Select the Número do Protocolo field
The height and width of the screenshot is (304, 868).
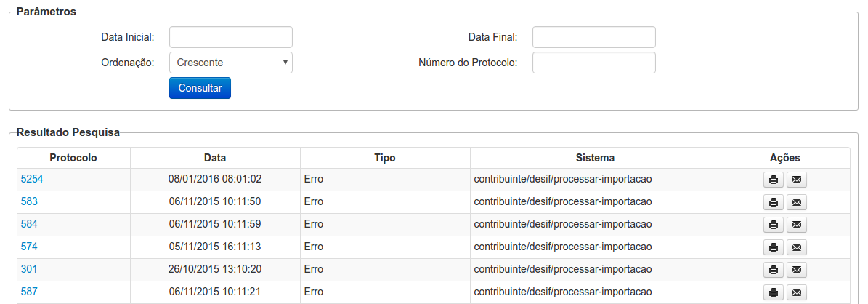click(593, 63)
